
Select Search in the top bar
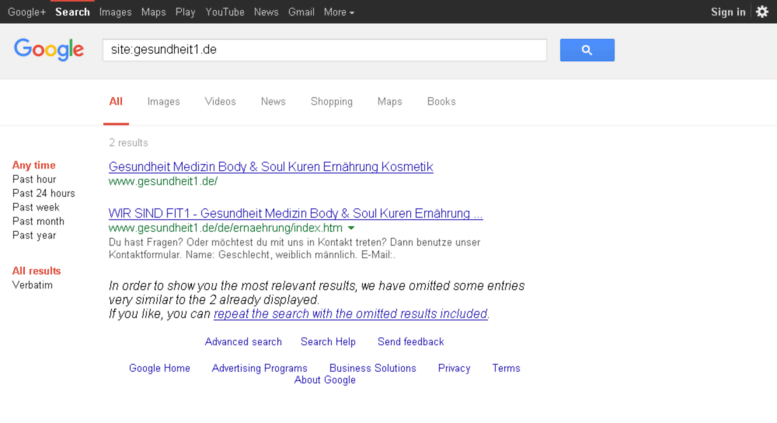click(72, 12)
